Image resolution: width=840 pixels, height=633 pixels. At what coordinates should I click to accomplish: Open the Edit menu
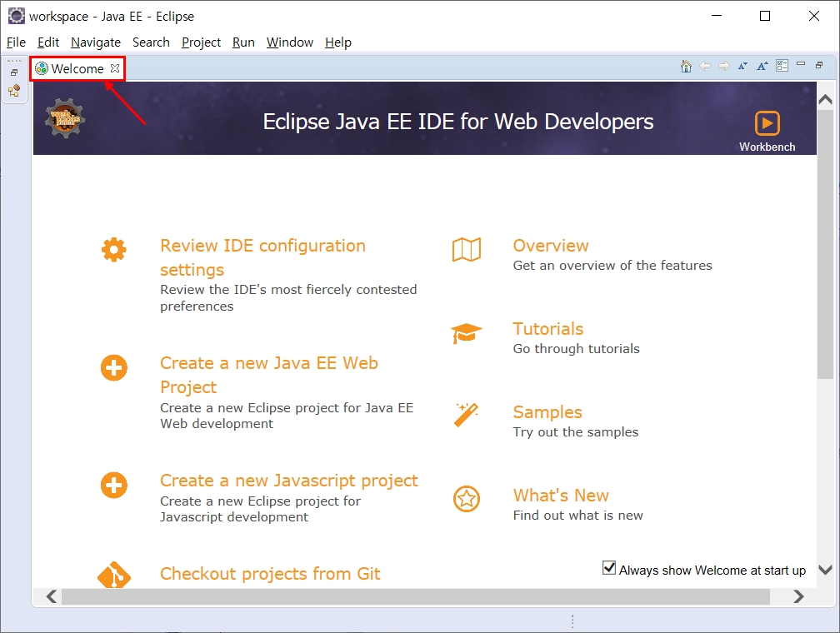point(48,42)
